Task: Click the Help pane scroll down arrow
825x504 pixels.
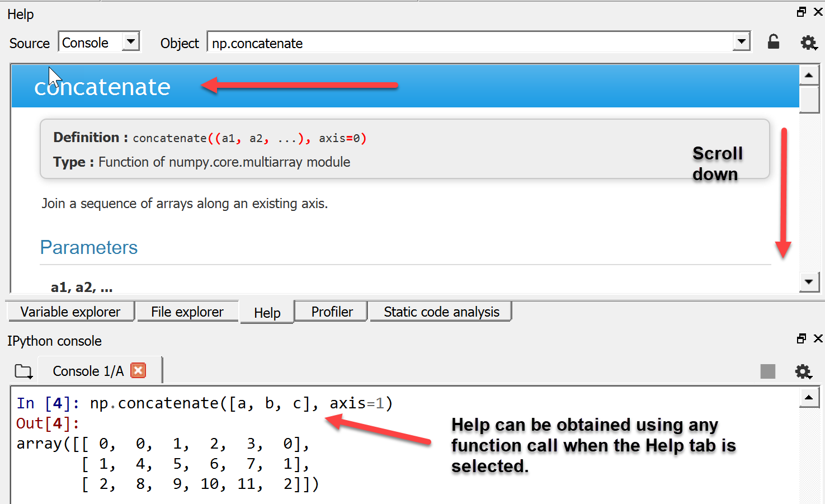Action: click(809, 282)
